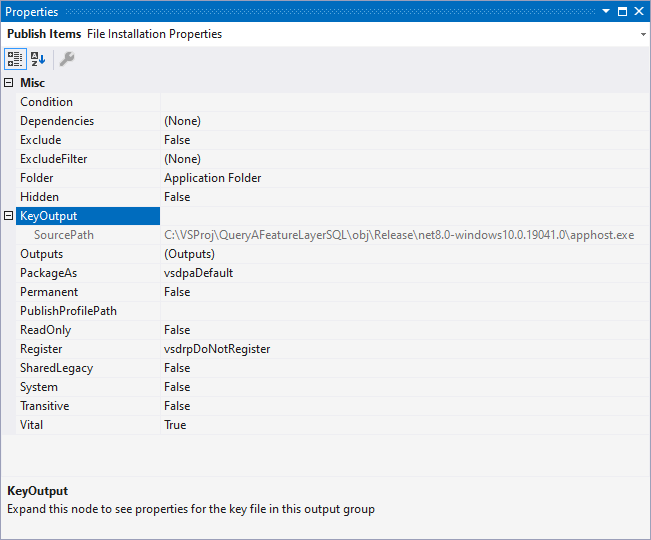The image size is (651, 540).
Task: Select the SourcePath property value
Action: coord(399,235)
